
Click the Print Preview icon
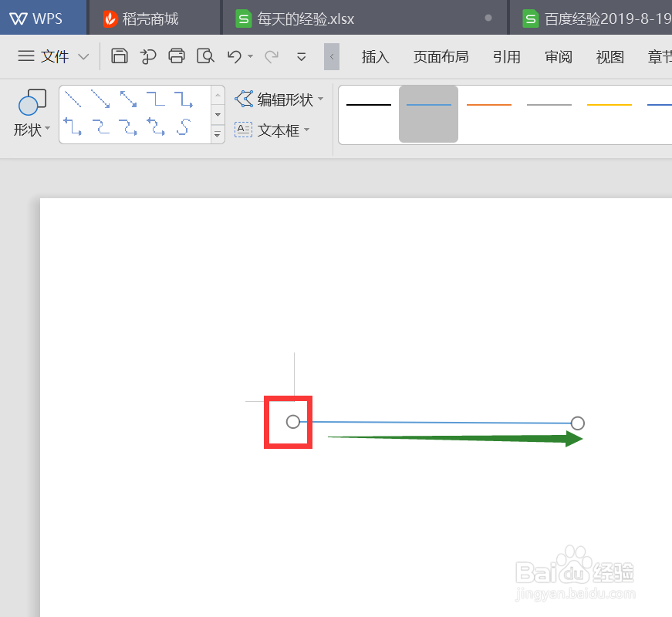point(205,56)
